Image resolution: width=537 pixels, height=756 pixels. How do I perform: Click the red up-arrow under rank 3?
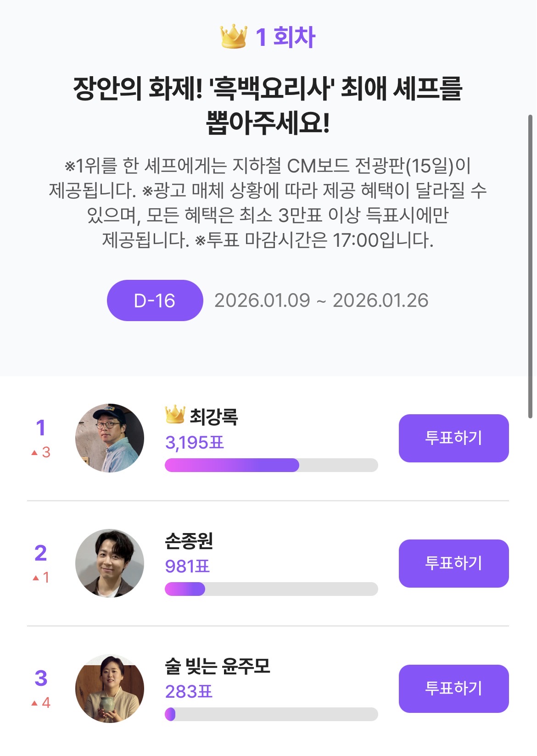(x=34, y=703)
